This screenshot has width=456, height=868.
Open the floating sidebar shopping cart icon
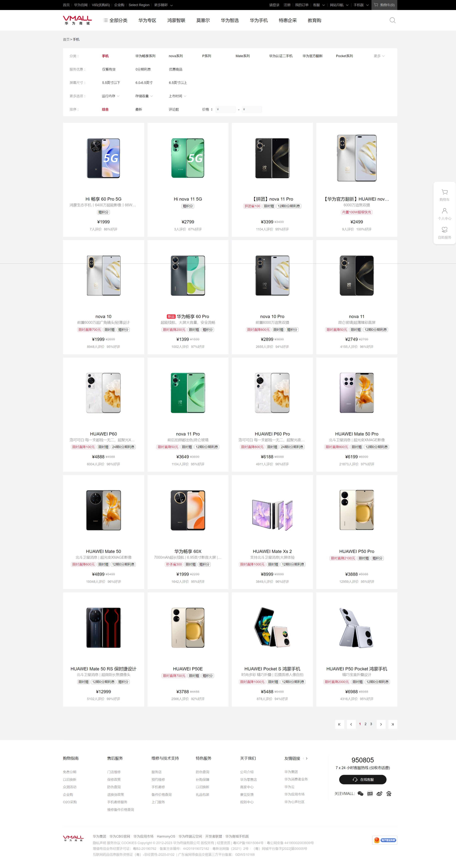click(x=445, y=192)
